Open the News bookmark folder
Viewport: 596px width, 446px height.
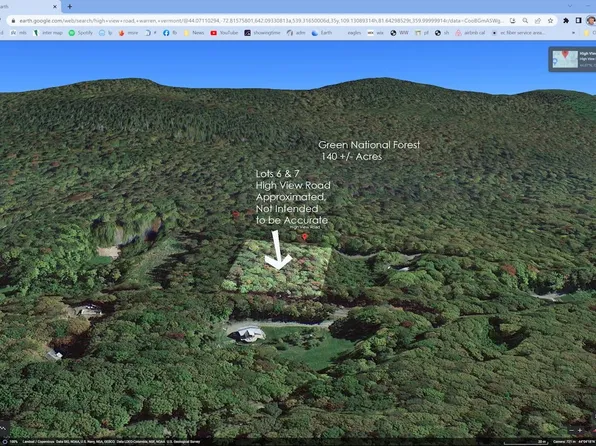tap(194, 33)
